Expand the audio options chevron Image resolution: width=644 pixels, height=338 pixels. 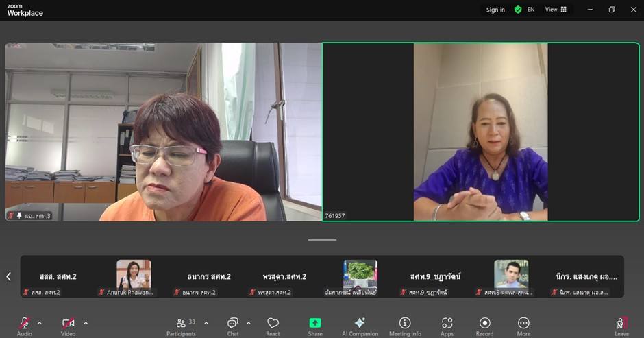[40, 322]
